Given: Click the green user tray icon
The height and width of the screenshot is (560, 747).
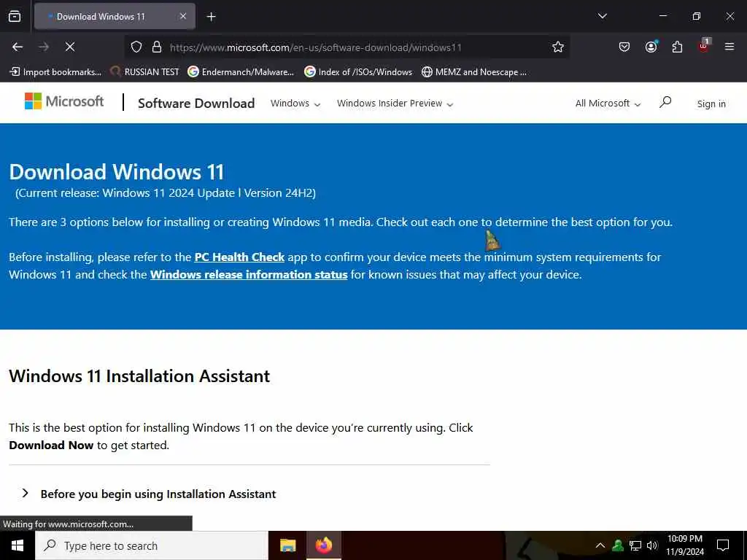Looking at the screenshot, I should 618,545.
